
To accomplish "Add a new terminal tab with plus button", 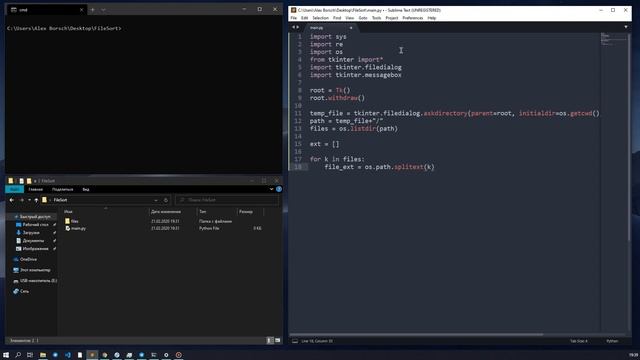I will point(93,9).
